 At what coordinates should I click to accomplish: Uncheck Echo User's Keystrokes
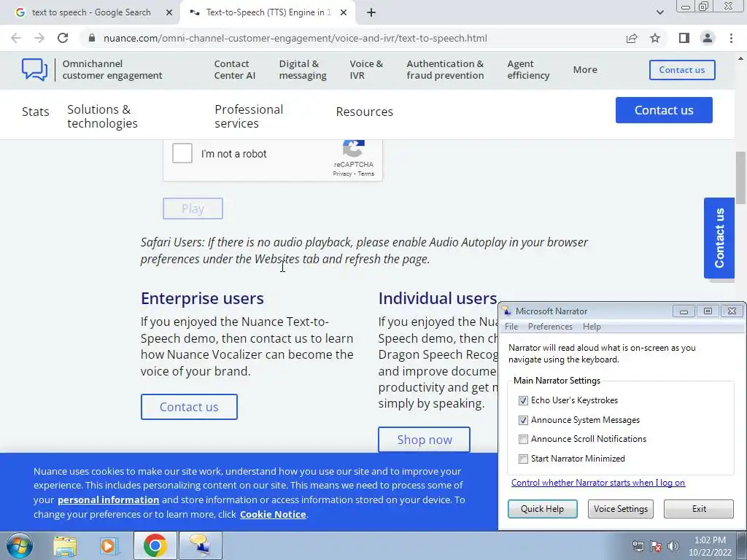pyautogui.click(x=523, y=400)
